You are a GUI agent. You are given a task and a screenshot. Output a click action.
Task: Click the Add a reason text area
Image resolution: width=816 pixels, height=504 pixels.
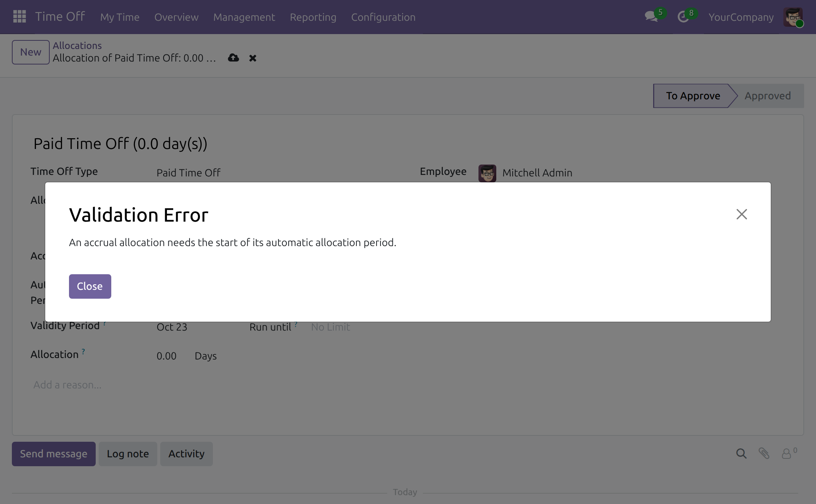point(67,385)
